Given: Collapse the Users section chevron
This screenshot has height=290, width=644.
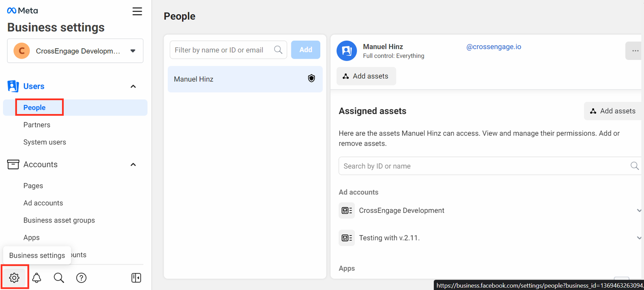Looking at the screenshot, I should (x=133, y=86).
